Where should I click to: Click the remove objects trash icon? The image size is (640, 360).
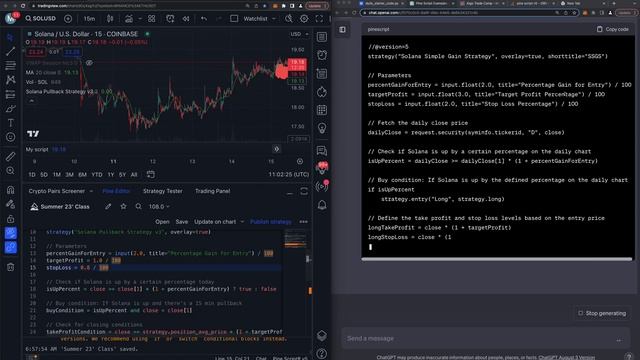tap(11, 267)
